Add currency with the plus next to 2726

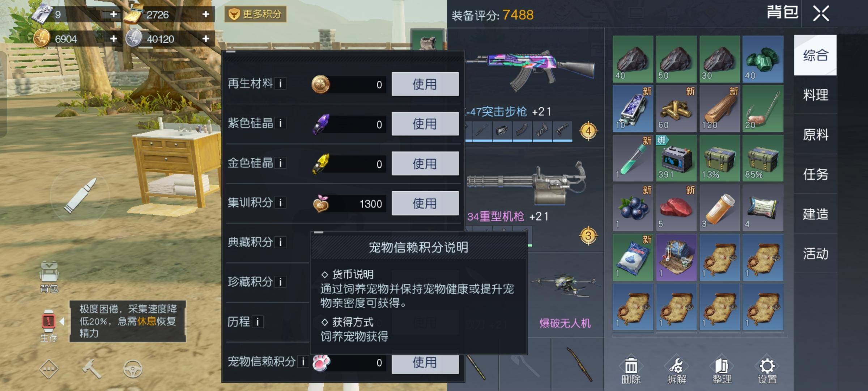point(205,14)
